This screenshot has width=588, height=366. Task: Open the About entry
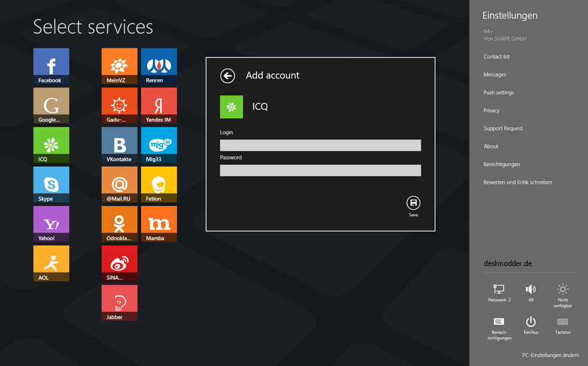click(x=491, y=146)
